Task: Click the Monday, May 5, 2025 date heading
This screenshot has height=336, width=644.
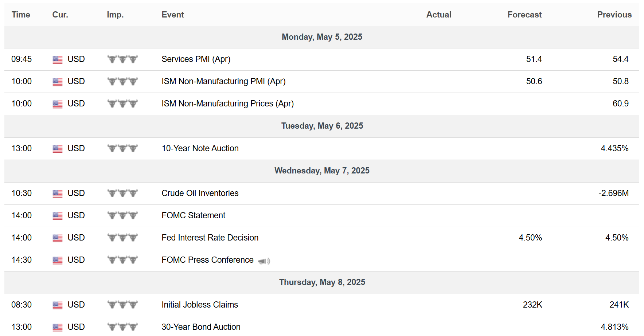Action: (322, 37)
